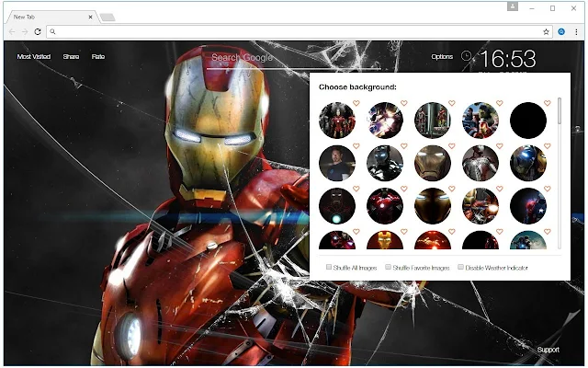This screenshot has height=368, width=588.
Task: Open the Most Visited menu
Action: click(x=34, y=57)
